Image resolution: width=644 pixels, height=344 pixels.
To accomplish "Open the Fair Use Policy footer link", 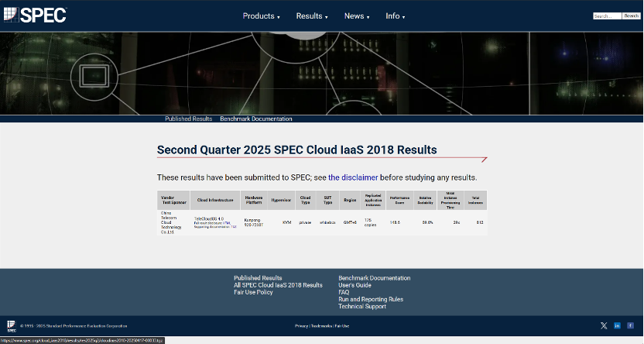I will click(x=253, y=292).
